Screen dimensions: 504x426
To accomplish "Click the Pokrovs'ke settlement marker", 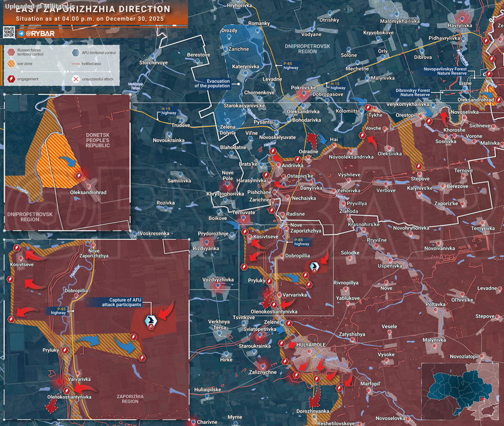I will (x=303, y=94).
